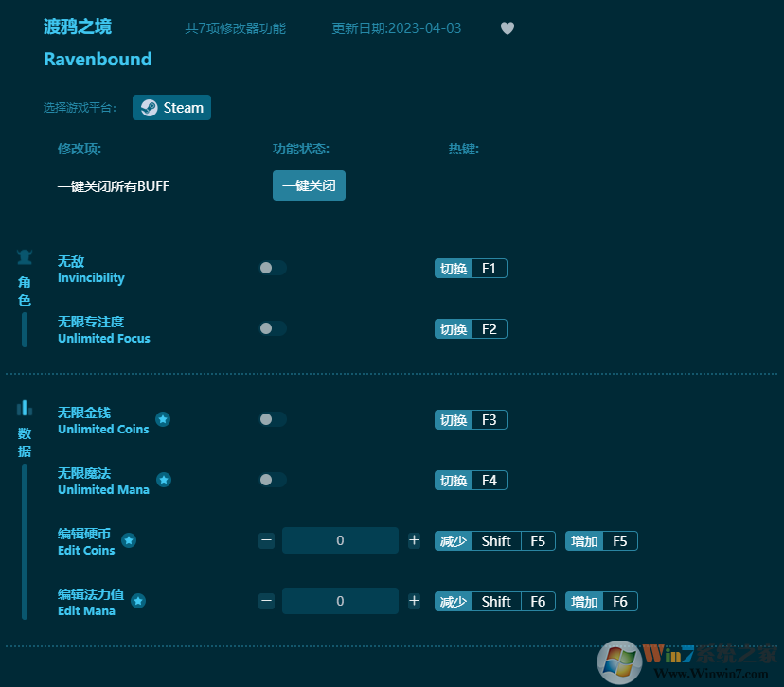Image resolution: width=784 pixels, height=687 pixels.
Task: Click star icon beside Unlimited Coins
Action: coord(162,418)
